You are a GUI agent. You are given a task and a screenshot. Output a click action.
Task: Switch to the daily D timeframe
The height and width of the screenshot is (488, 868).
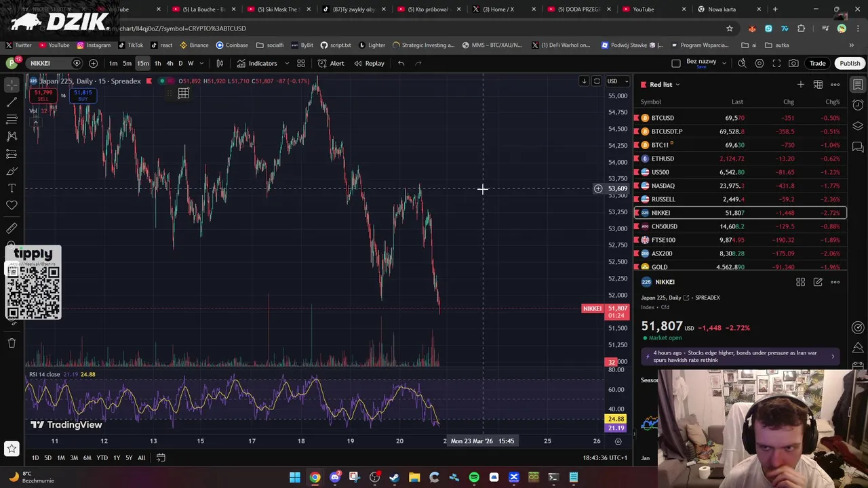[180, 63]
